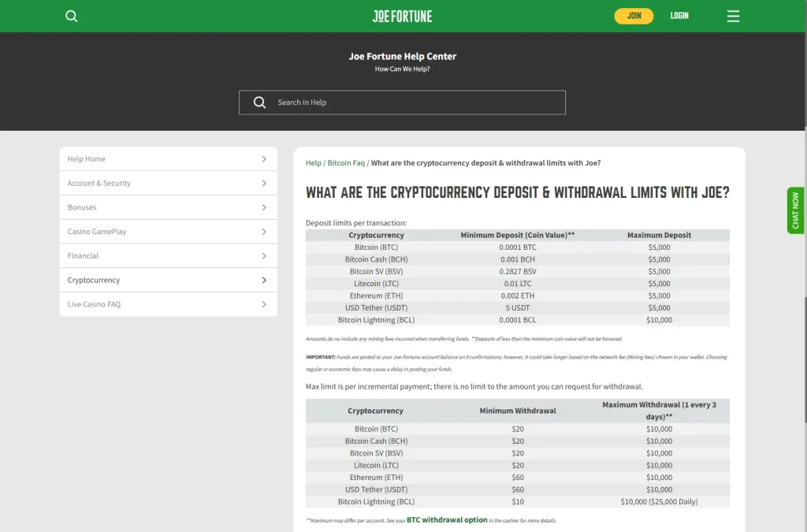Click chevron next to Help Home
Screen dimensions: 807x532
[x=264, y=159]
